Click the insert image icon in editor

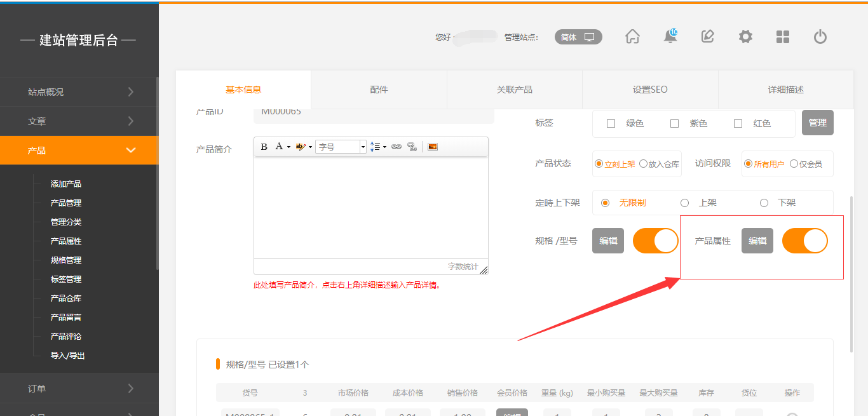[433, 147]
